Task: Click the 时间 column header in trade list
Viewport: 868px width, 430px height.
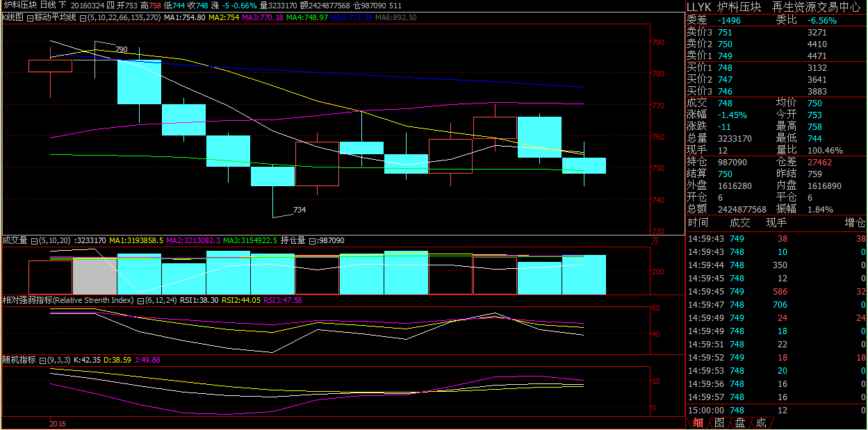Action: 698,223
